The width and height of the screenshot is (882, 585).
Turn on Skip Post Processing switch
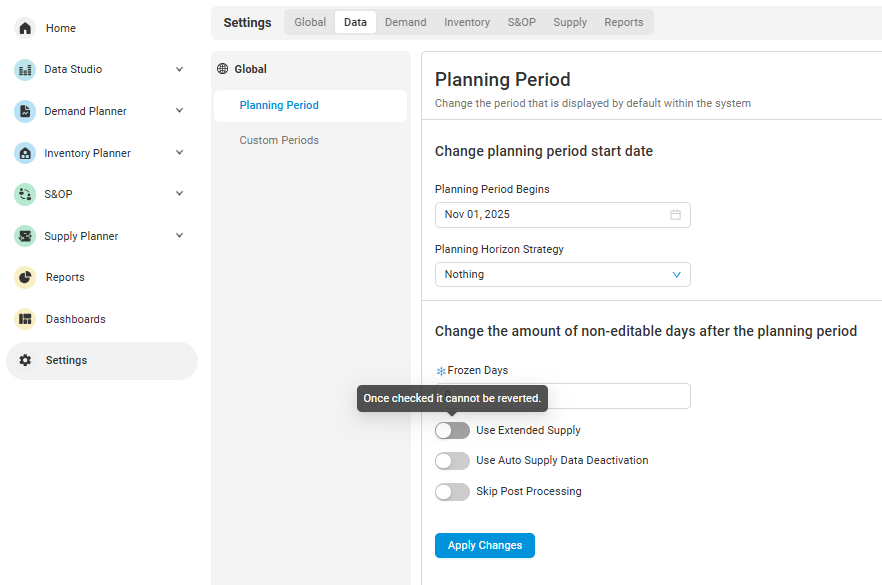[x=452, y=492]
